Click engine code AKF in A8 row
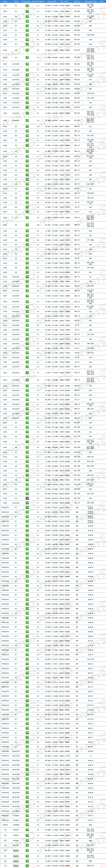This screenshot has width=106, height=868. point(90,498)
